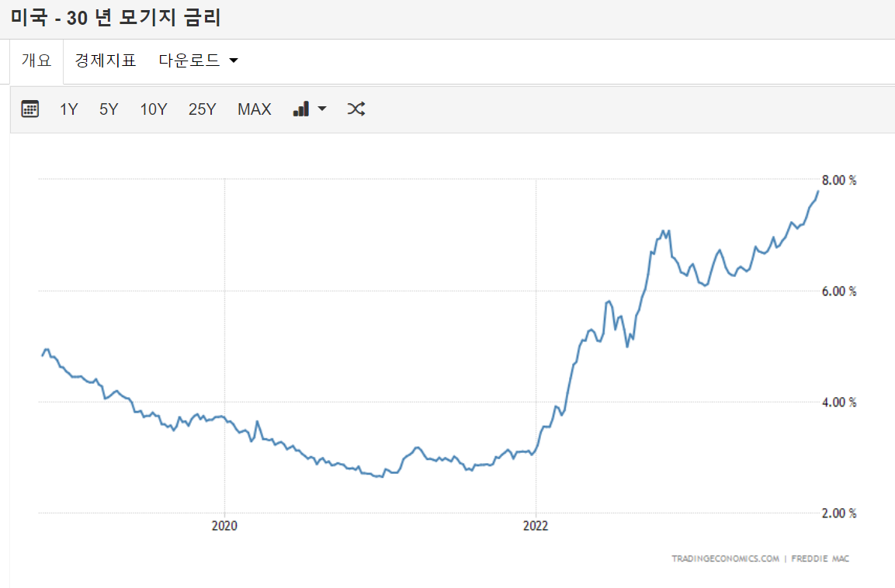Click the shuffle compare icon
The width and height of the screenshot is (895, 588).
click(356, 109)
